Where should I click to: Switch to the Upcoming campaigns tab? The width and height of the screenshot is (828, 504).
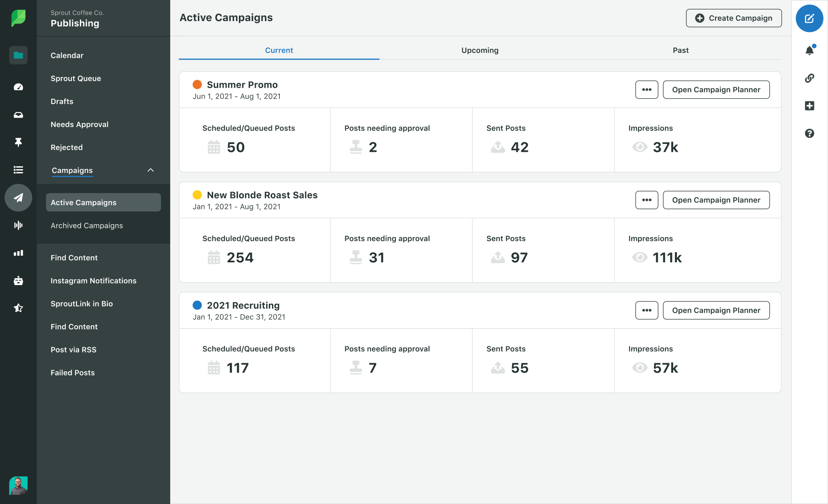click(x=480, y=50)
